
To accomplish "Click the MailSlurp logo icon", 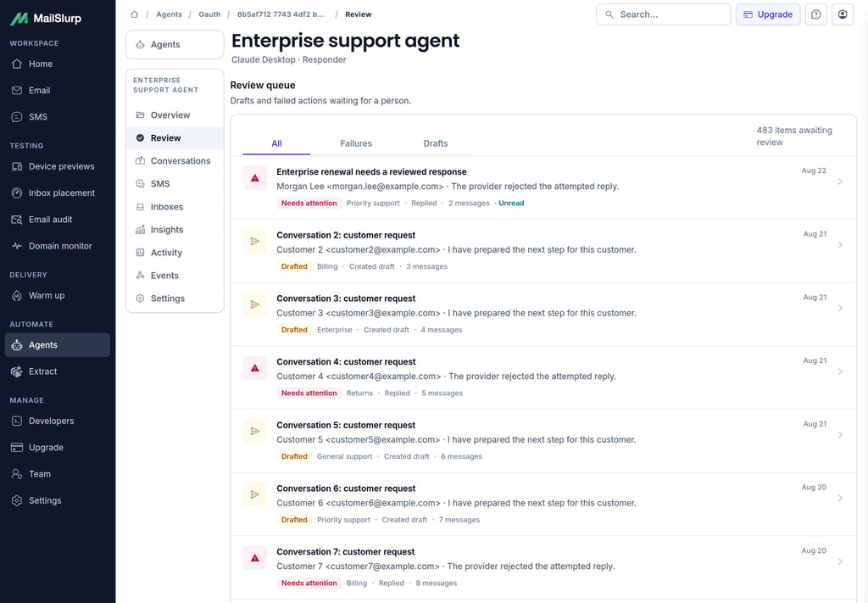I will coord(19,19).
